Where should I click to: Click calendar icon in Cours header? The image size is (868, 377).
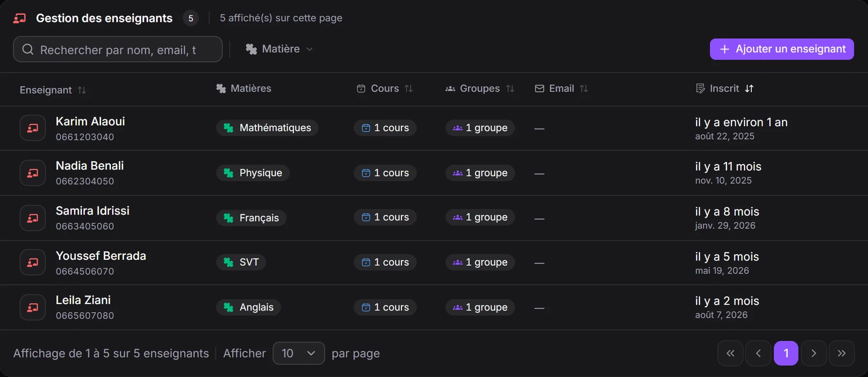[x=361, y=89]
